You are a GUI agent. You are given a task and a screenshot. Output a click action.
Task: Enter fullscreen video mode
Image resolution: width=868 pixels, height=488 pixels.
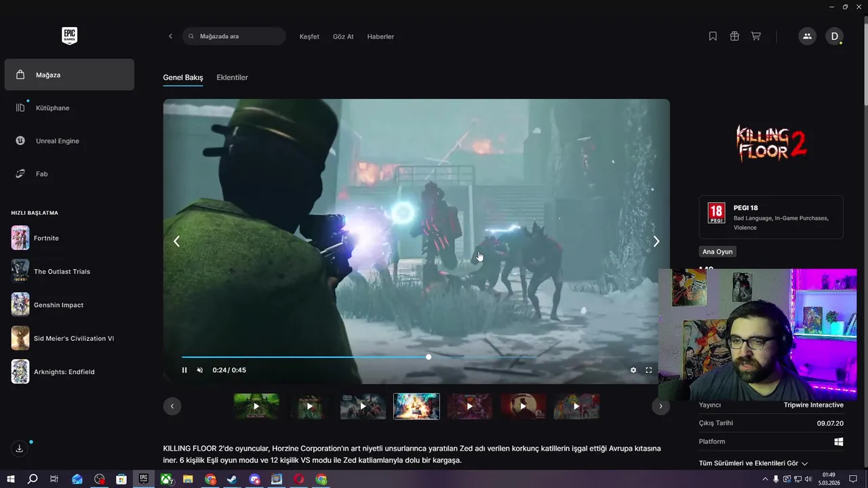649,370
